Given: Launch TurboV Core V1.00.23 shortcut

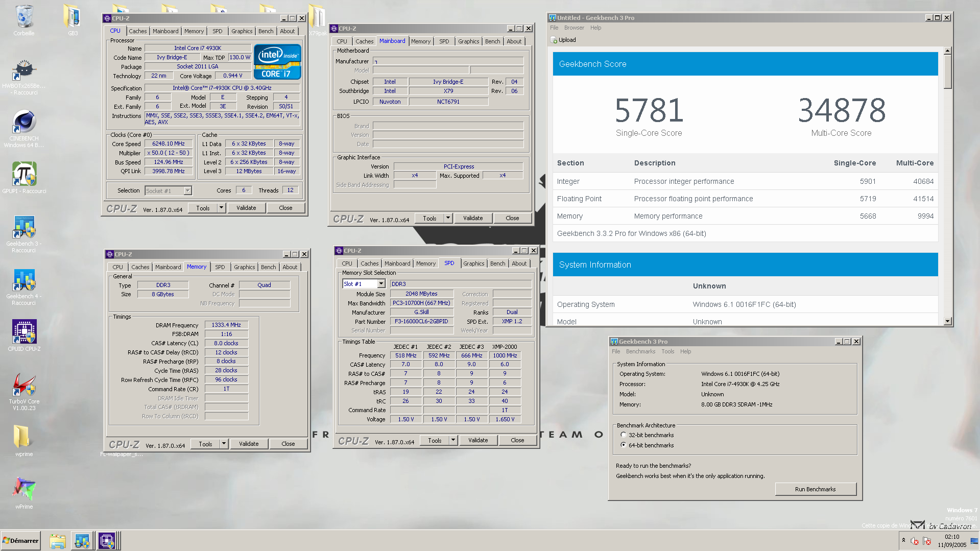Looking at the screenshot, I should point(24,385).
